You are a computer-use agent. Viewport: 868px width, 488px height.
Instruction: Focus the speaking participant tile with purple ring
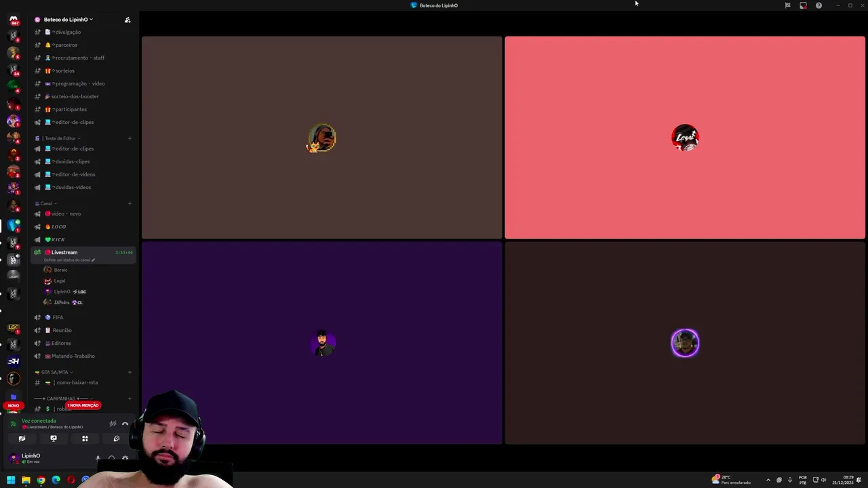[x=685, y=343]
